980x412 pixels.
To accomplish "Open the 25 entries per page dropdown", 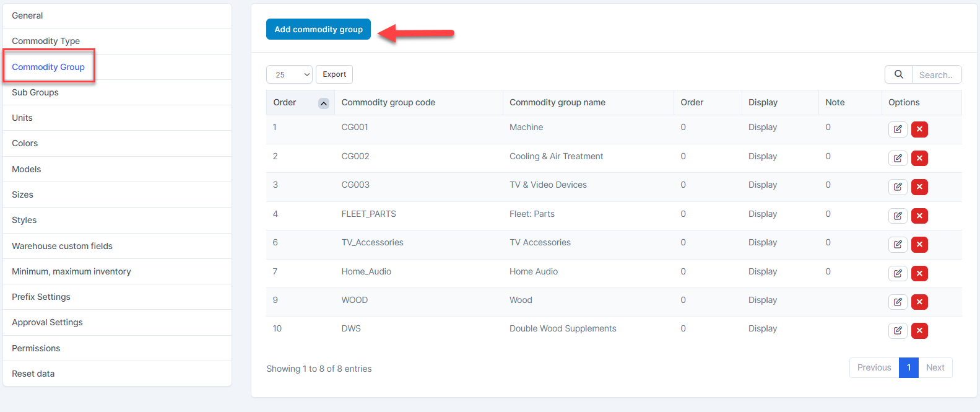I will tap(289, 74).
